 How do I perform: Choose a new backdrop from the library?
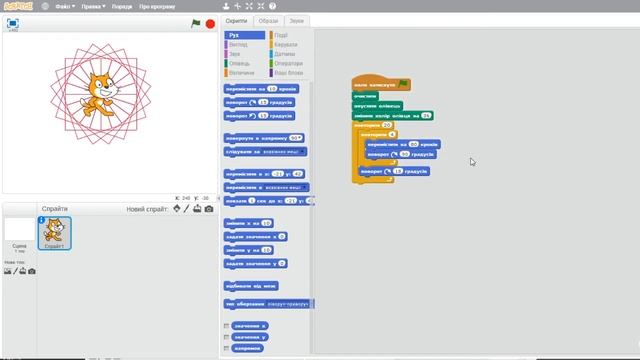[7, 271]
